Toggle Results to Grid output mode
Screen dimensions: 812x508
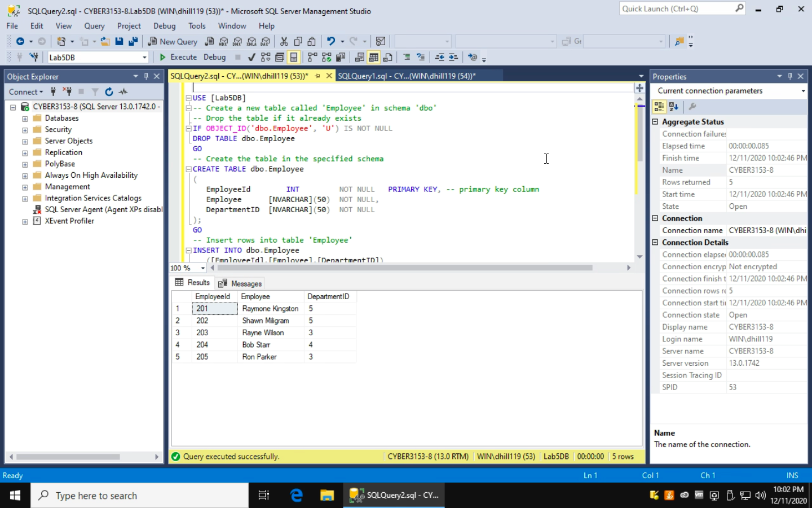(373, 57)
